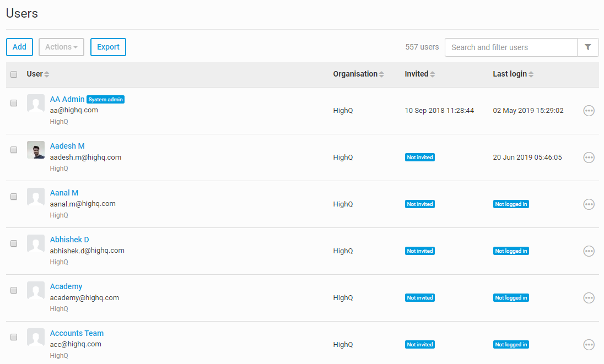
Task: Click Aadesh M's profile photo
Action: [36, 150]
